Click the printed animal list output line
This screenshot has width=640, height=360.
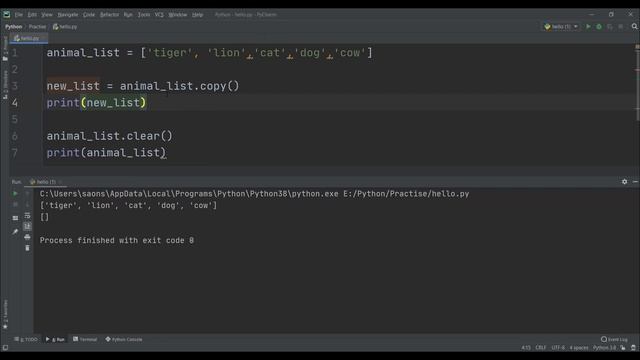point(128,205)
